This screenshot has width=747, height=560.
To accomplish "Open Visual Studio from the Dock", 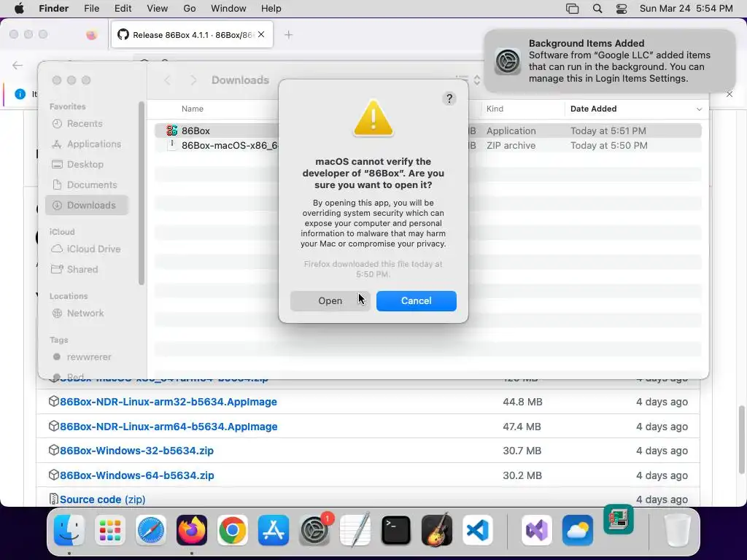I will [x=537, y=530].
